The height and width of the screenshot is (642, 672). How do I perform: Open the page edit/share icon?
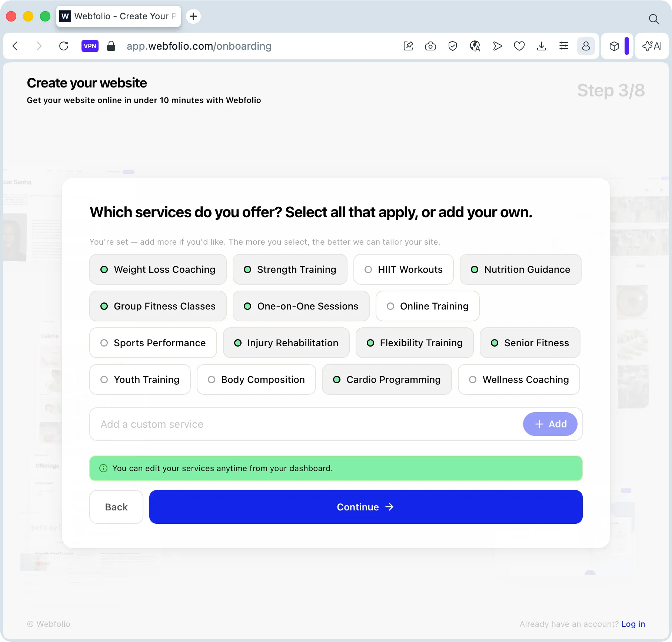408,46
